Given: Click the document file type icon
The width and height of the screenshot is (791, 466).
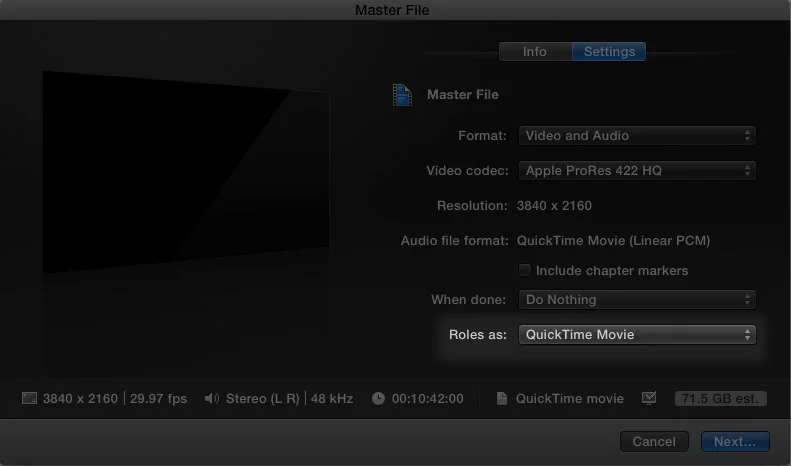Looking at the screenshot, I should 501,398.
